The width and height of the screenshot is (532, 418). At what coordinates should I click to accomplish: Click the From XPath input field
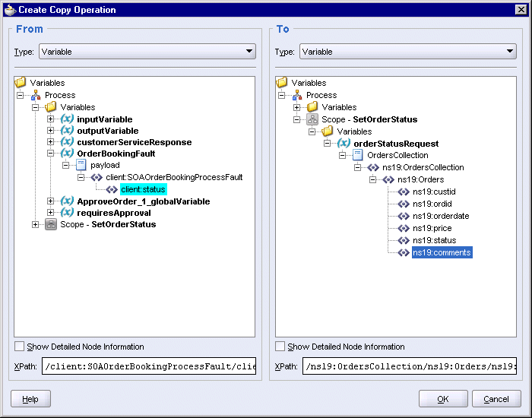pos(149,366)
